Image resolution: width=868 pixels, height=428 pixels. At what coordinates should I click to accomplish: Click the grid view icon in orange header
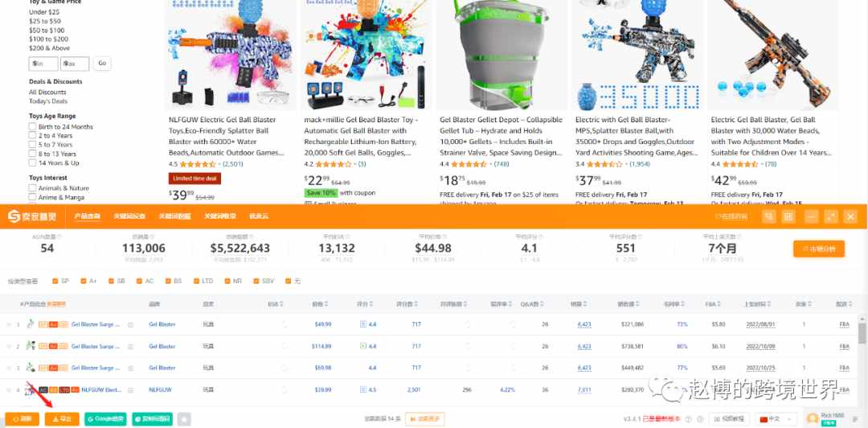point(788,216)
